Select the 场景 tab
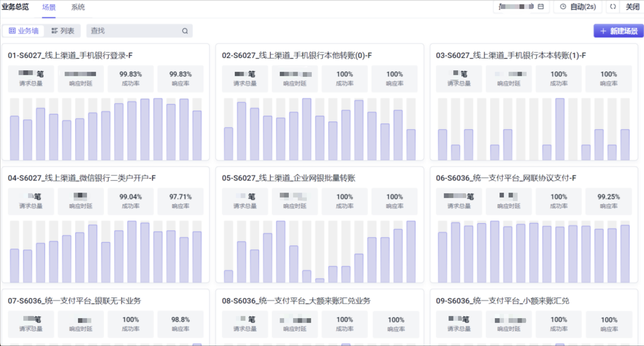Viewport: 644px width, 346px height. [x=49, y=7]
